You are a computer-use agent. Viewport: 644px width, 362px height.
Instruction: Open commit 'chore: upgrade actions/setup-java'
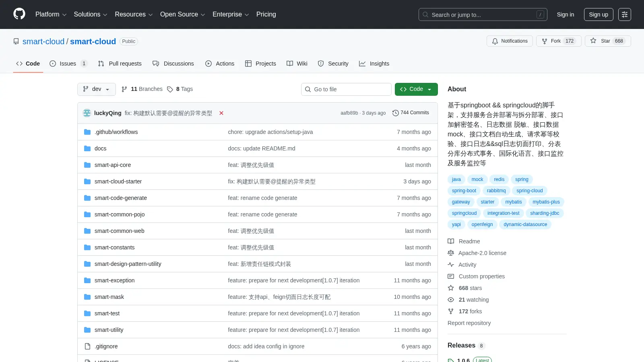pos(270,132)
